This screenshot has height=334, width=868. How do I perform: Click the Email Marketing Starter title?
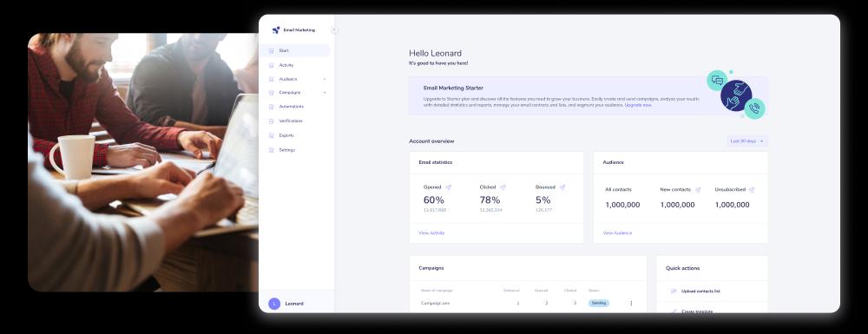click(453, 88)
